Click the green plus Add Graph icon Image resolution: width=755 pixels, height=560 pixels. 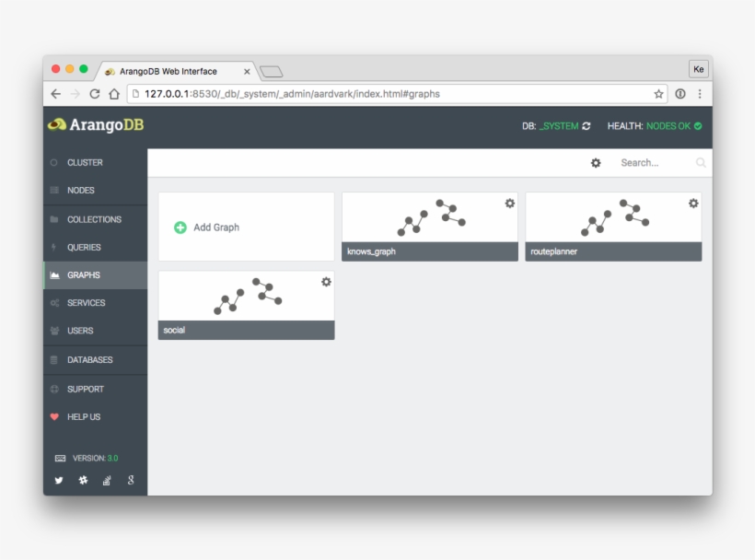click(x=180, y=227)
